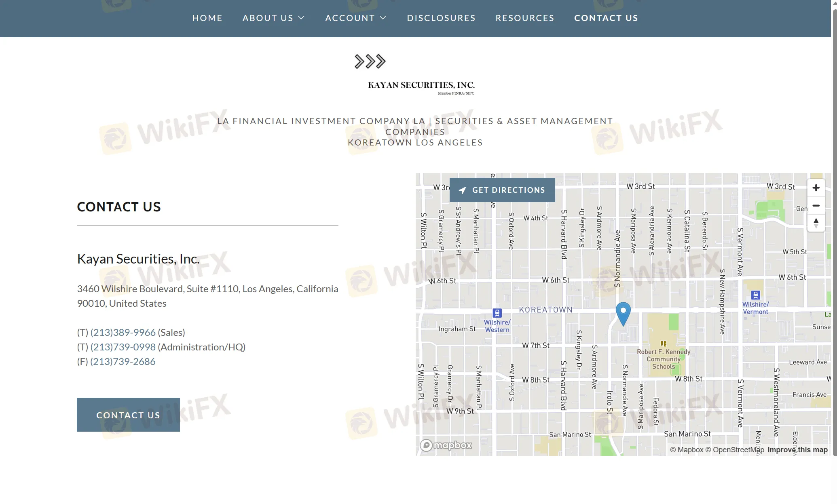Open the Improve this map link
The image size is (837, 504).
click(x=797, y=450)
